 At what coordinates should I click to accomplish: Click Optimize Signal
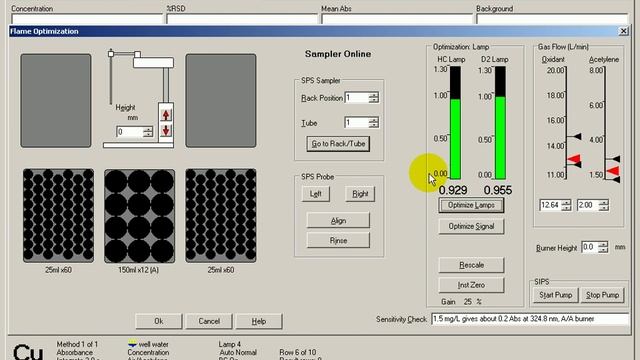tap(471, 226)
